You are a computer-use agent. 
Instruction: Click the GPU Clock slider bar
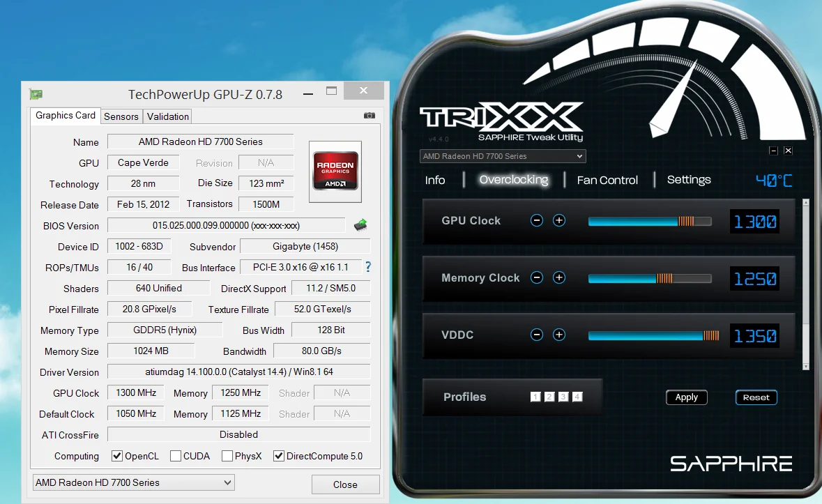point(650,221)
